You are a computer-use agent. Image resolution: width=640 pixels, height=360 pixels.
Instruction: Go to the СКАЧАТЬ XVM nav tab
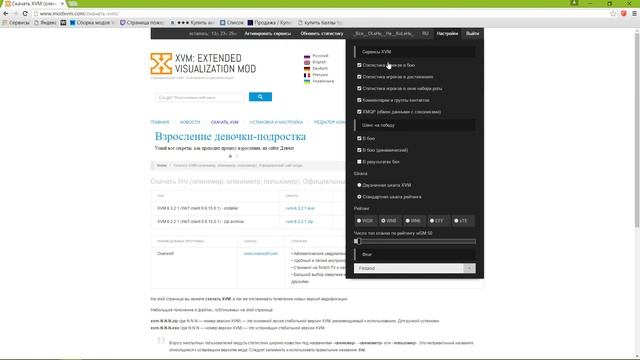pos(224,122)
